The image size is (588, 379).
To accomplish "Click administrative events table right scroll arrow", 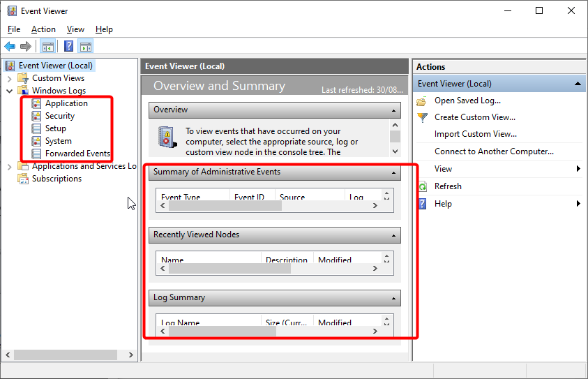I will 375,206.
